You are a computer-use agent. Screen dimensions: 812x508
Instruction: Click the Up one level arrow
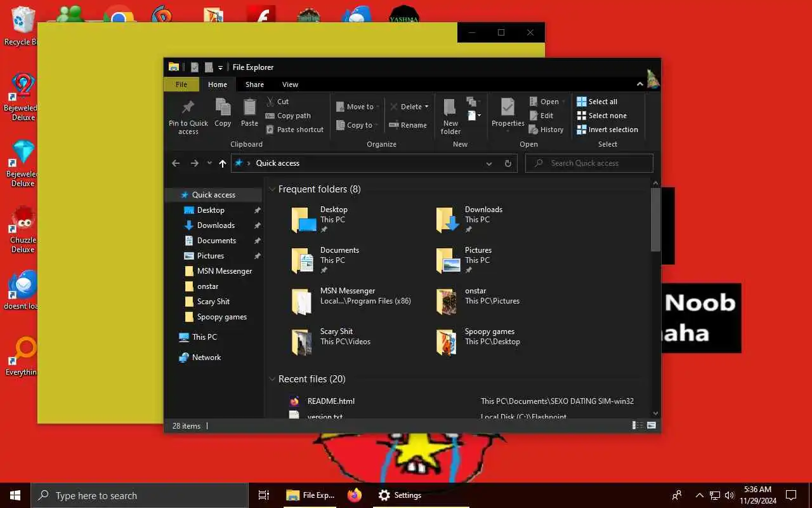(x=222, y=163)
